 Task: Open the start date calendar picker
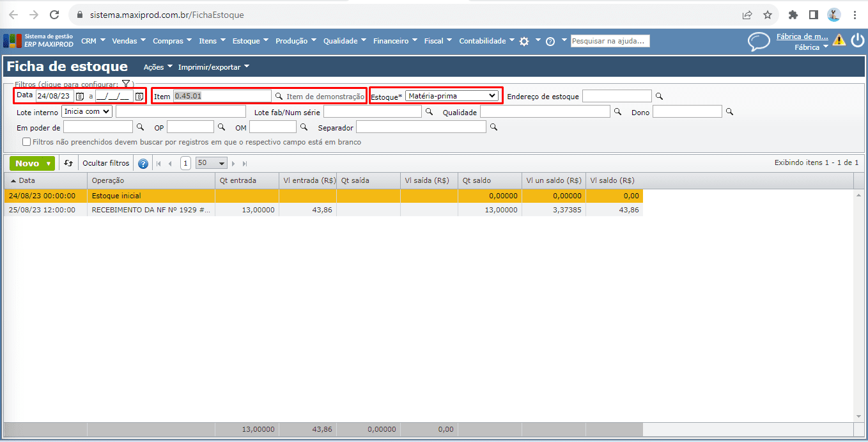click(80, 96)
